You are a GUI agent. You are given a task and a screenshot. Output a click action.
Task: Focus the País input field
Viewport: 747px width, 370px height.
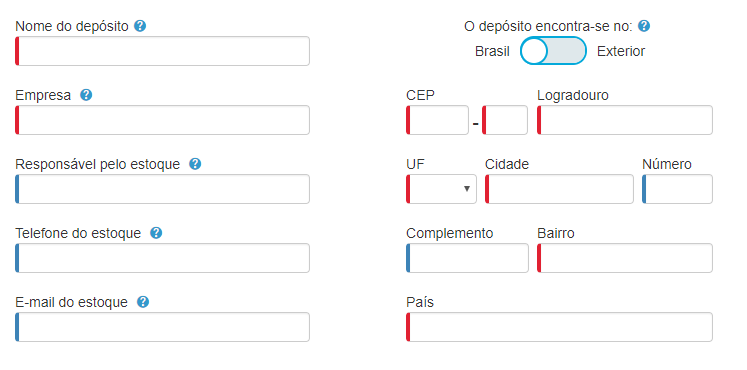(x=559, y=327)
